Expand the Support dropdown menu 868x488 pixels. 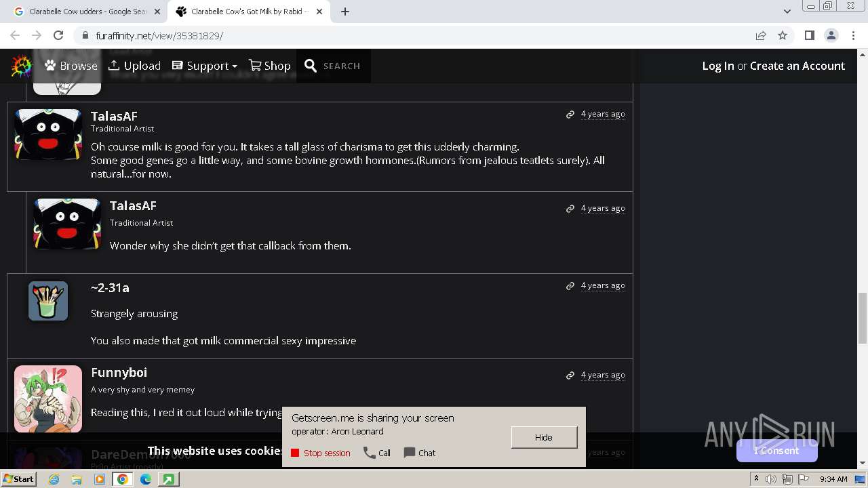point(204,66)
